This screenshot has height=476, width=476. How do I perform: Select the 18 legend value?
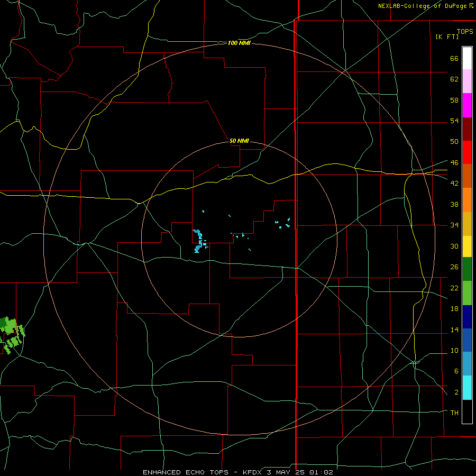(x=454, y=309)
